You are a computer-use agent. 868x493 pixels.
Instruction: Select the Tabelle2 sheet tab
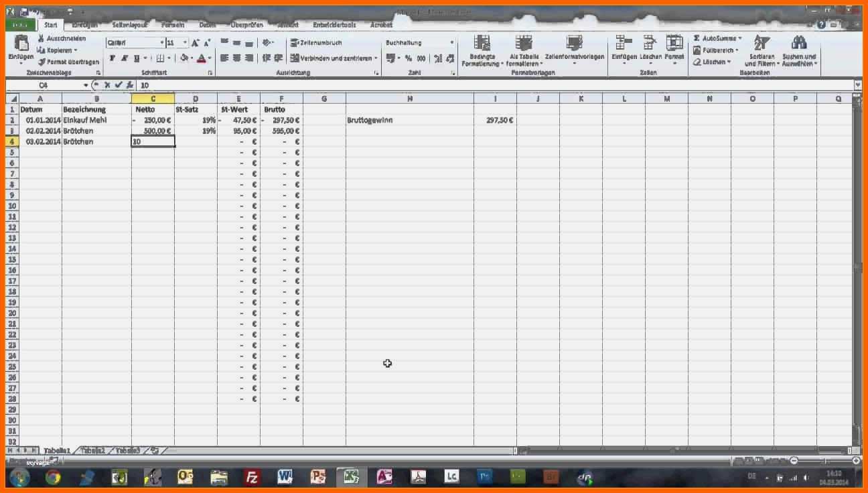coord(92,451)
